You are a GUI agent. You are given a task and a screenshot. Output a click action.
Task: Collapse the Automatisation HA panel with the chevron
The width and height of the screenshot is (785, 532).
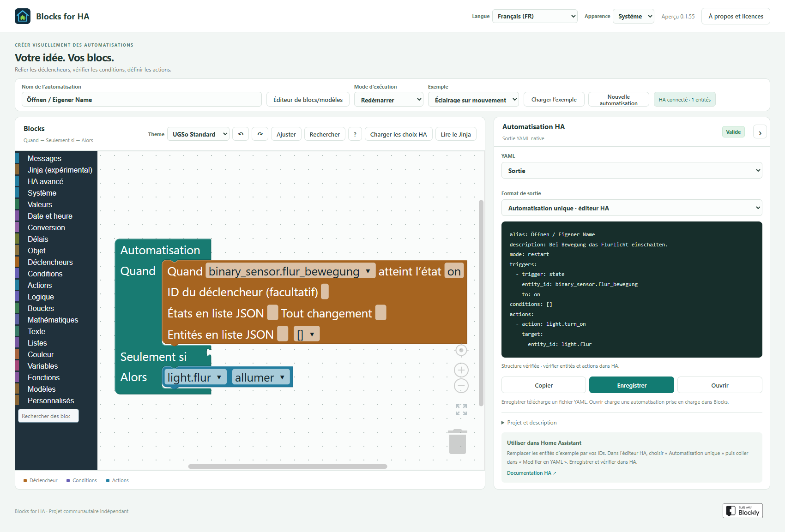tap(760, 132)
